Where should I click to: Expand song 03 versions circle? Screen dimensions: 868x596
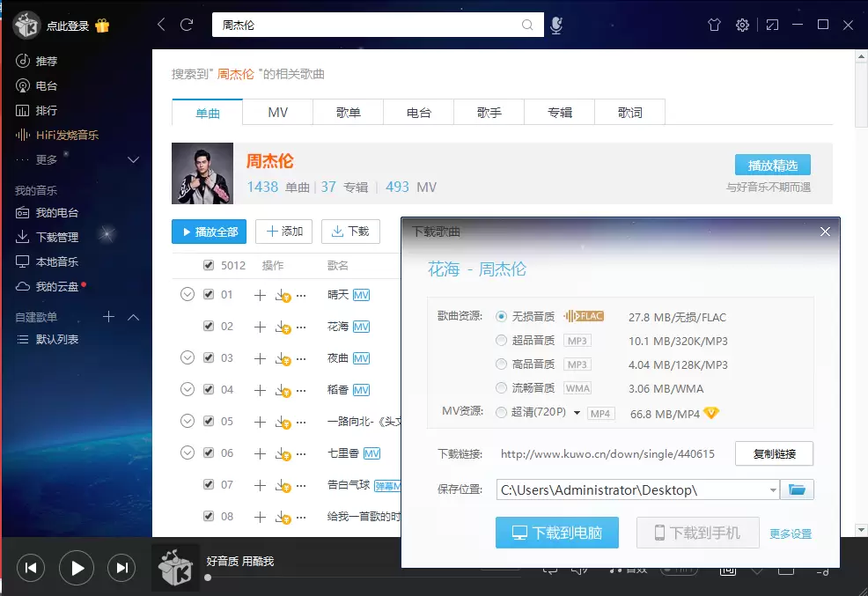[188, 357]
